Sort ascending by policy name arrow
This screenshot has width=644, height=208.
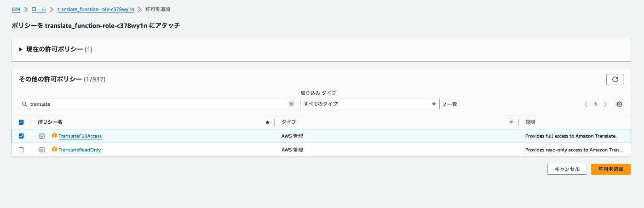(x=268, y=122)
